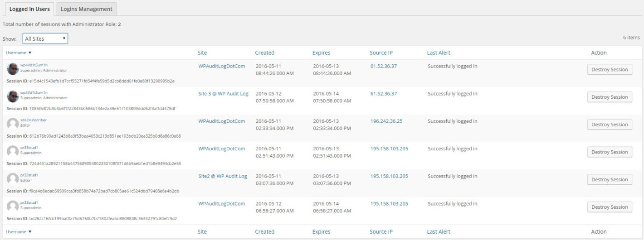Sort by top Expires column header
The image size is (644, 240).
[x=321, y=53]
